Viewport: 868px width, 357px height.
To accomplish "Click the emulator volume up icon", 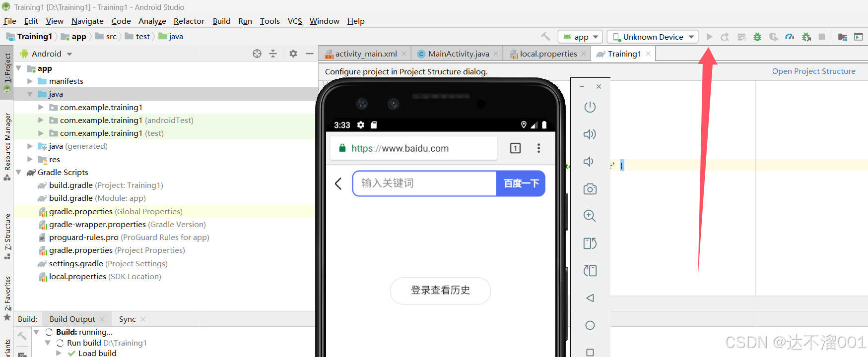I will [590, 134].
